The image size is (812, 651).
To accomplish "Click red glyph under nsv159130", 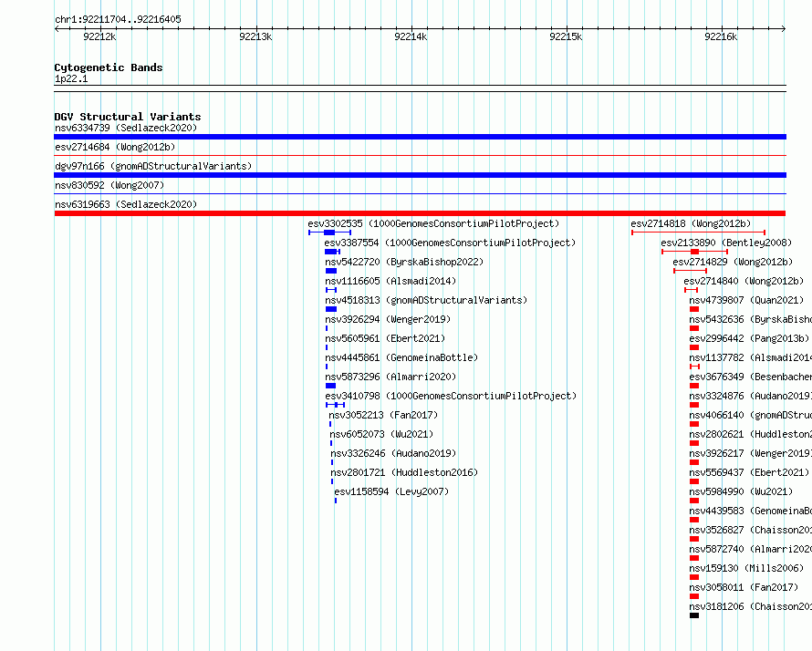I will [694, 577].
